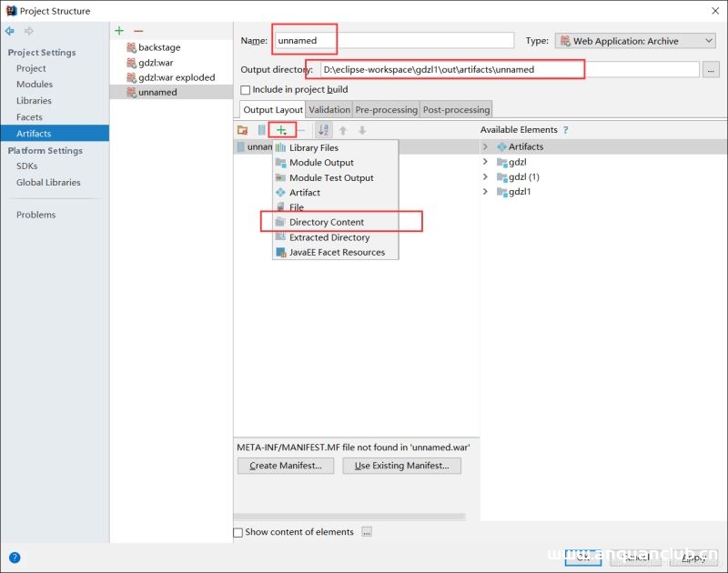Viewport: 728px width, 573px height.
Task: Click the sort elements by name icon
Action: coord(323,130)
